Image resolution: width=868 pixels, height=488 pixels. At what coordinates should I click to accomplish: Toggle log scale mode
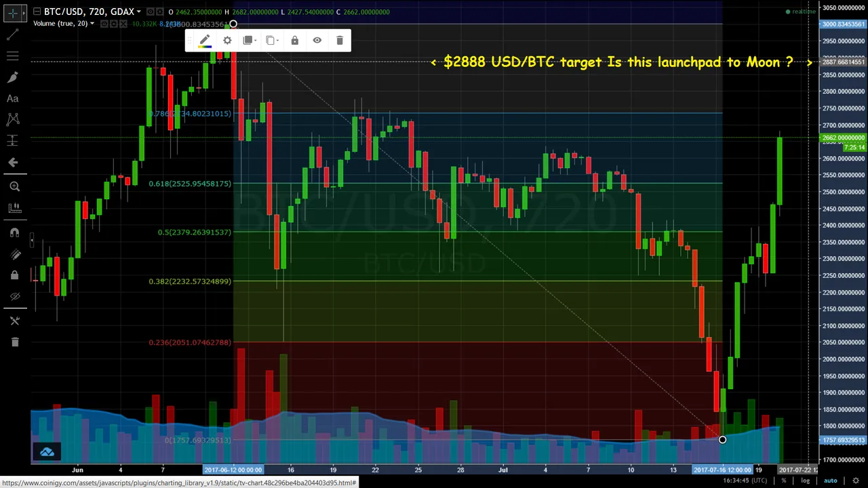(x=805, y=481)
